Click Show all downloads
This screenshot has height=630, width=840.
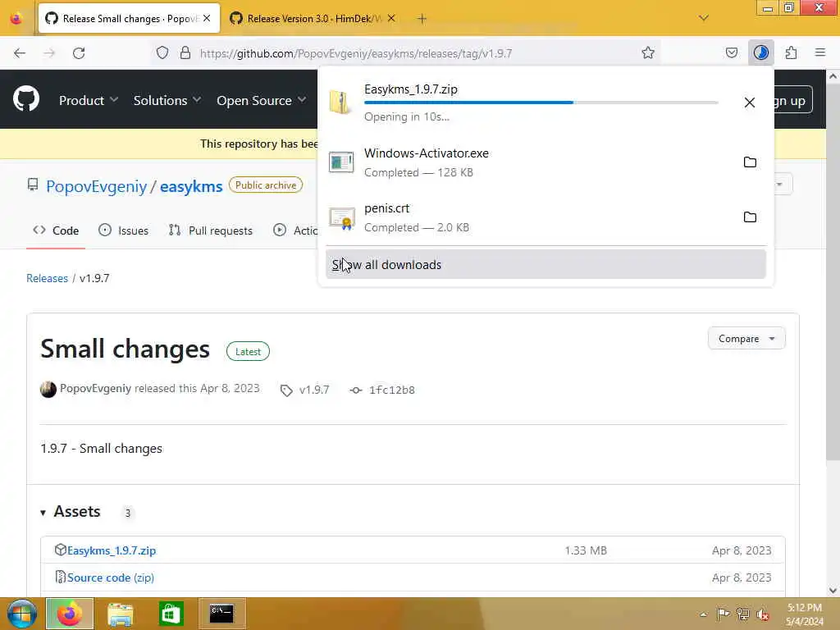(546, 265)
